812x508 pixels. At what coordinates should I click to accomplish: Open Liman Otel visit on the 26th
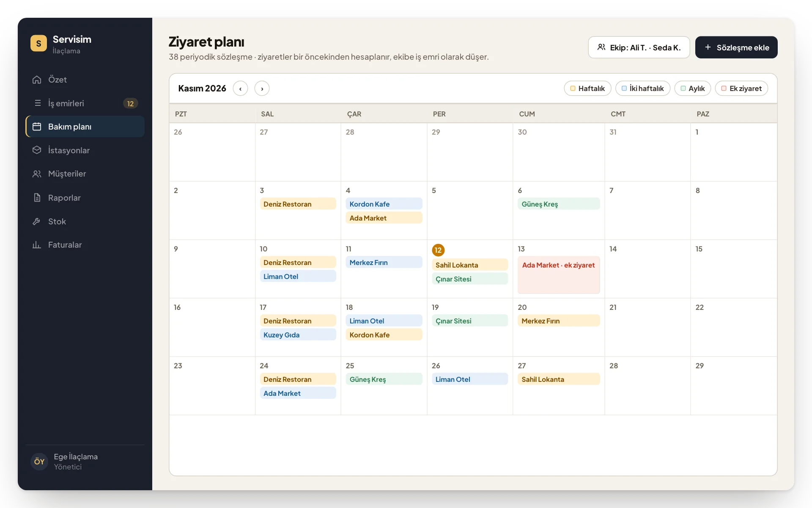(x=470, y=379)
